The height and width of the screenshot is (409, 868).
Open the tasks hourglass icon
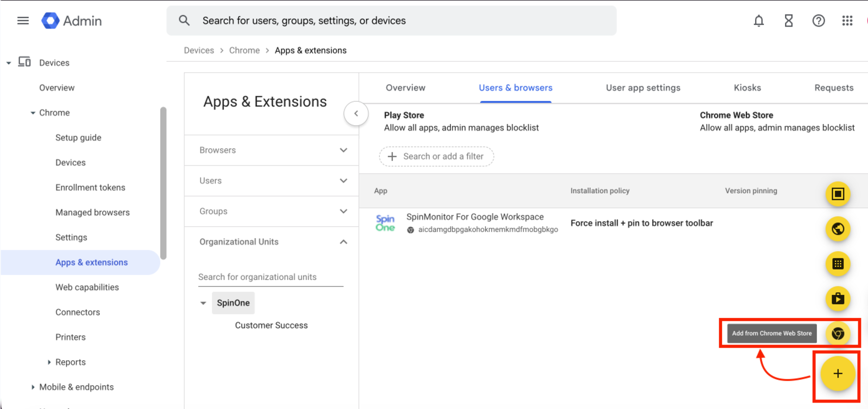(x=789, y=21)
